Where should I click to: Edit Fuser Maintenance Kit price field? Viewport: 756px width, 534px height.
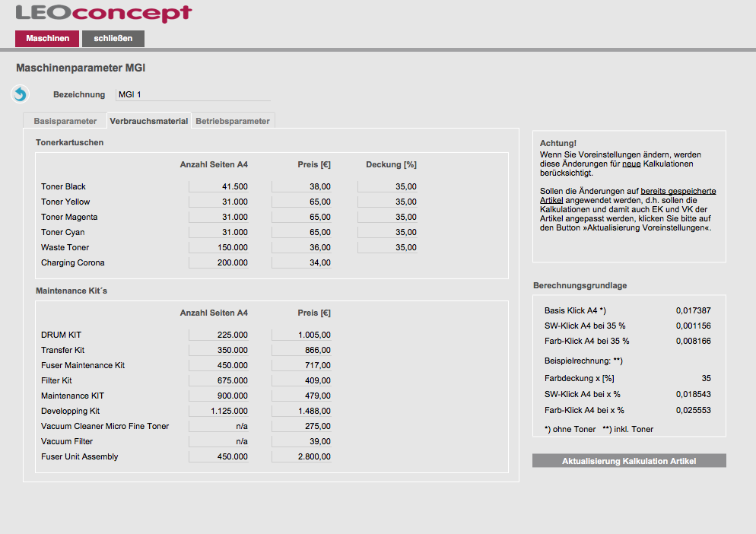point(301,365)
